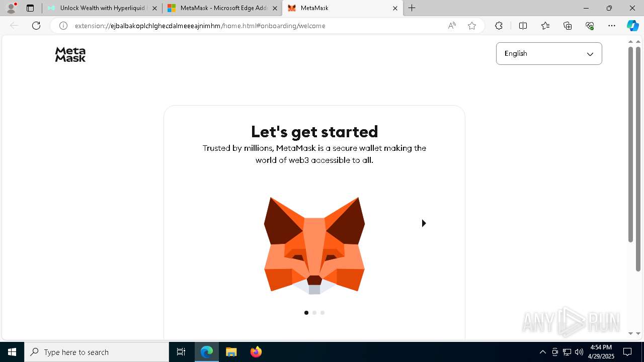Open File Explorer from taskbar

click(x=231, y=352)
